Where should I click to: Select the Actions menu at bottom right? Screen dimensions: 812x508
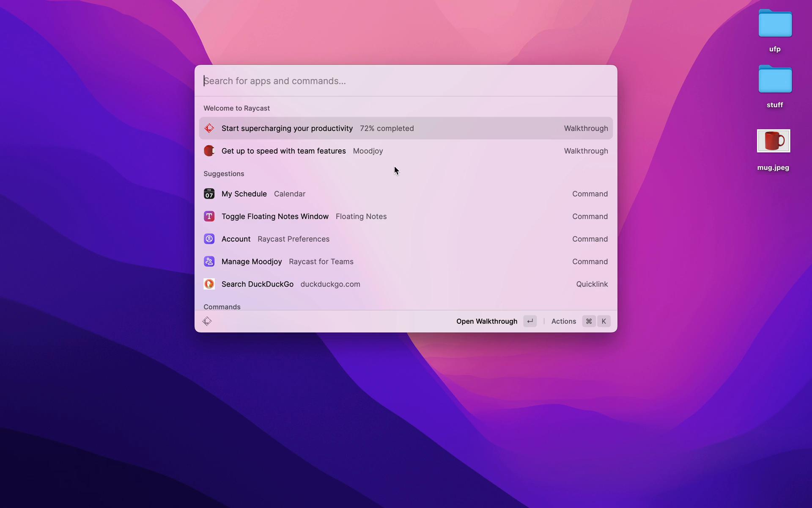pos(564,321)
